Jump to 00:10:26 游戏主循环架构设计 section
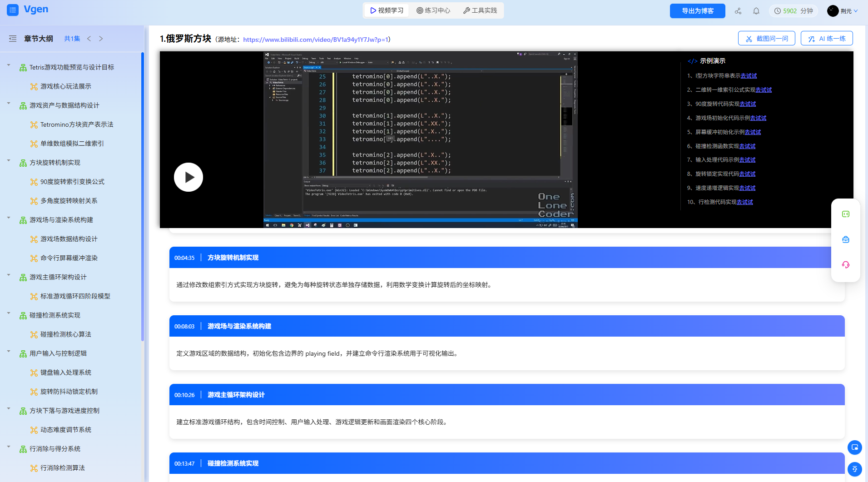This screenshot has width=868, height=482. tap(507, 395)
